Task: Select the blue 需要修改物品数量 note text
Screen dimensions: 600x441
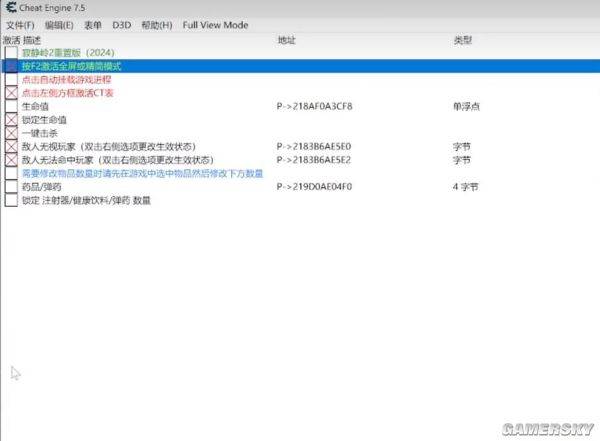Action: tap(142, 173)
